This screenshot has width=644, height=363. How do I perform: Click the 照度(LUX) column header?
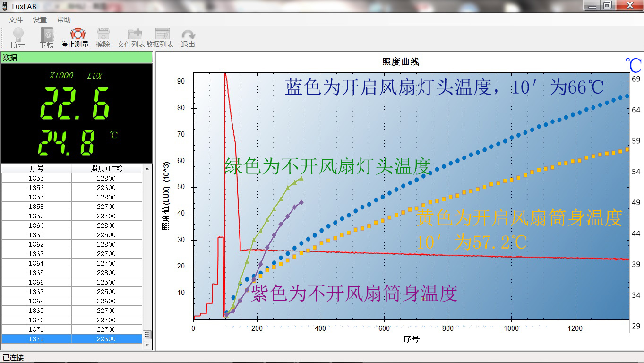(x=107, y=168)
